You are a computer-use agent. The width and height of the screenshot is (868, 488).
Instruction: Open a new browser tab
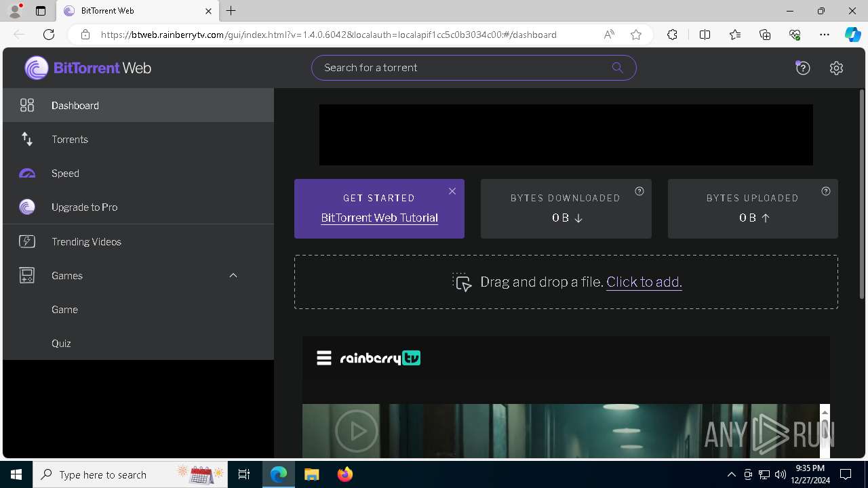click(x=231, y=11)
